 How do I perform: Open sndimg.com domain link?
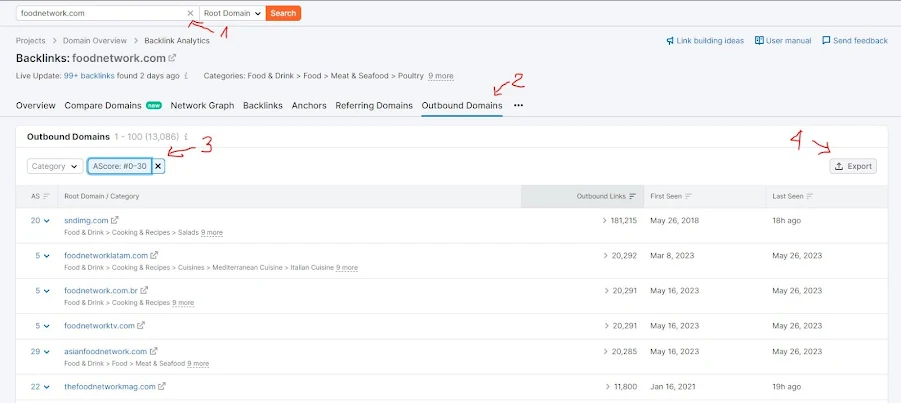coord(86,220)
